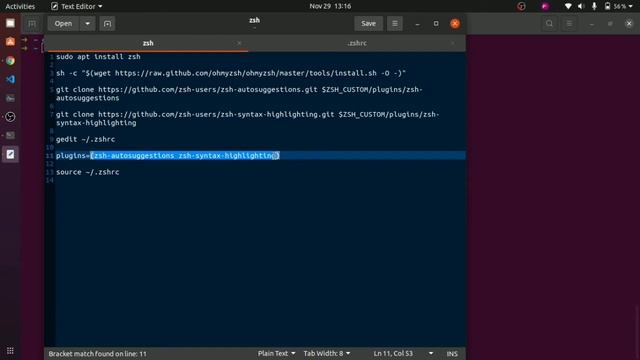
Task: Open the gedit hamburger menu
Action: coord(395,24)
